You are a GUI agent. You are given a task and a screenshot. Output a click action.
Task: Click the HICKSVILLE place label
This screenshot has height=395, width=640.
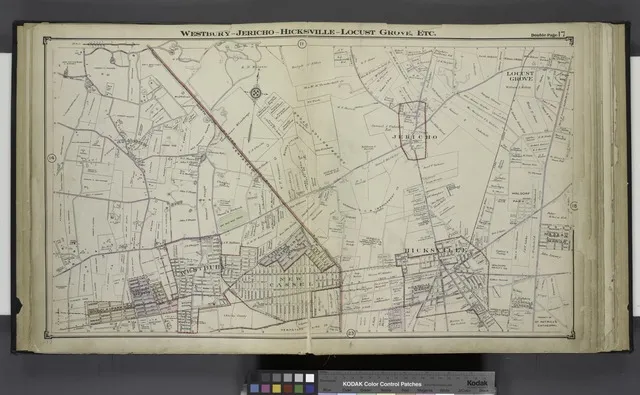click(435, 250)
